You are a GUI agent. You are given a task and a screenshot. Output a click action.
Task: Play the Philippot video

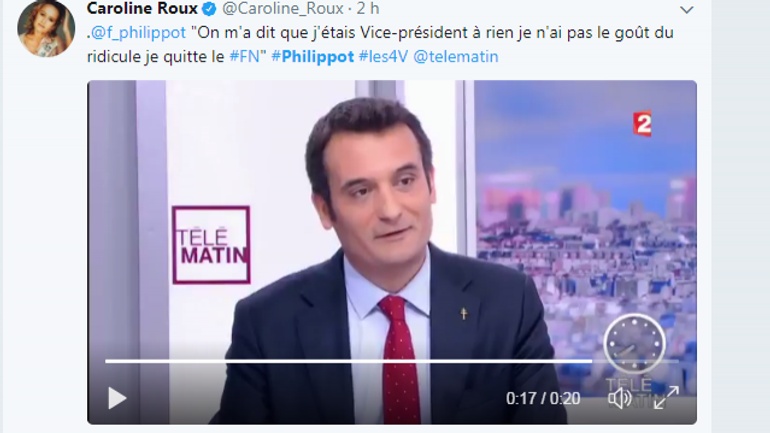click(x=117, y=398)
